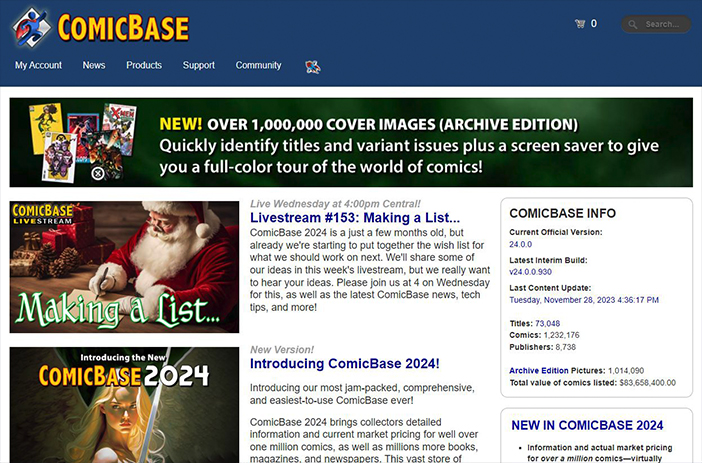This screenshot has width=702, height=463.
Task: Click the 'New Version!' caption
Action: (x=282, y=350)
